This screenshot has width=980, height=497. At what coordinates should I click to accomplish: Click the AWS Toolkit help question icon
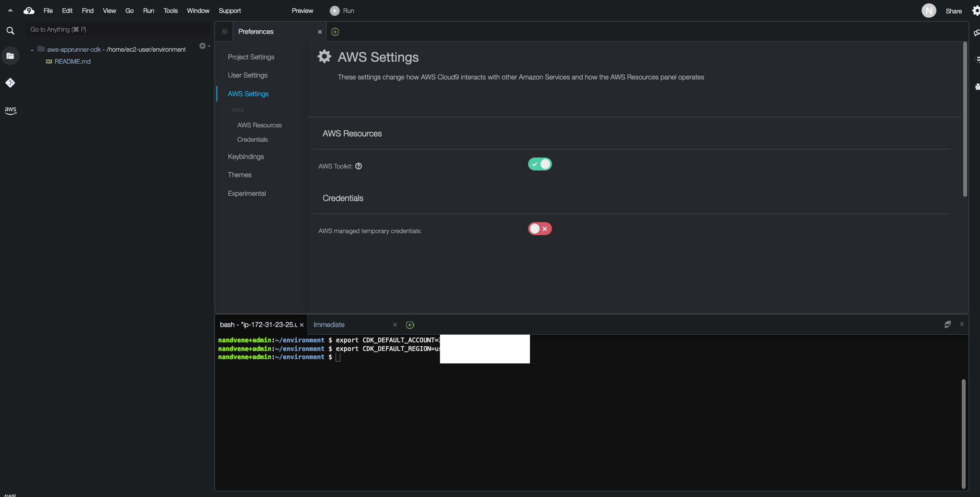[359, 166]
